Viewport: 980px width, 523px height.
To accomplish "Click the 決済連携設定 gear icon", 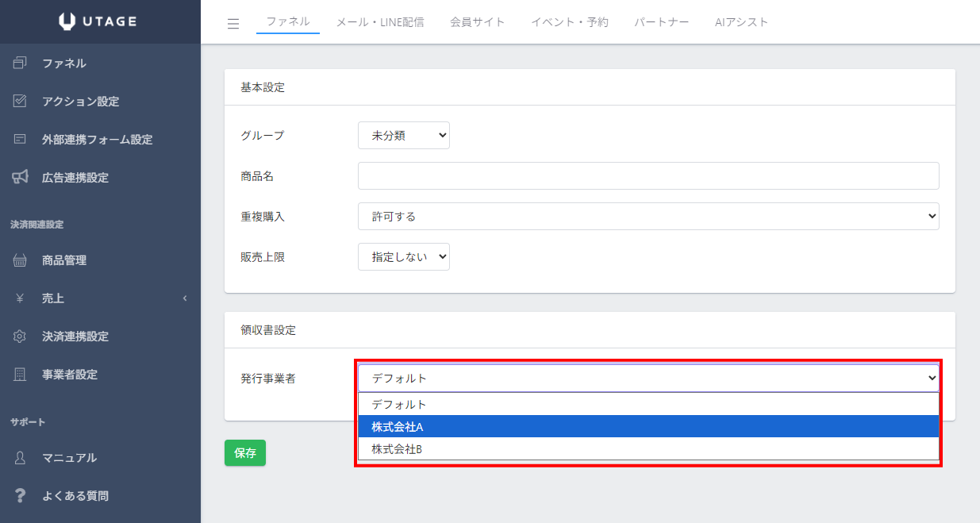I will pyautogui.click(x=21, y=336).
